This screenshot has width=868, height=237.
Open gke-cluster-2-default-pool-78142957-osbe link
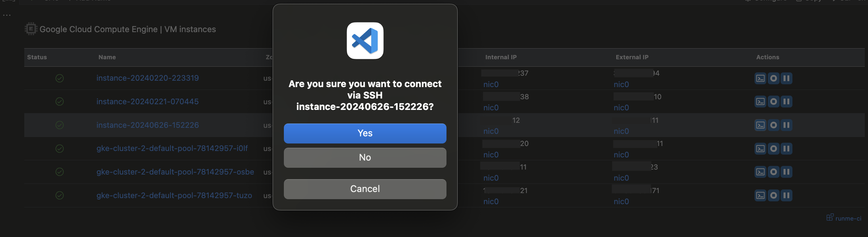coord(175,172)
